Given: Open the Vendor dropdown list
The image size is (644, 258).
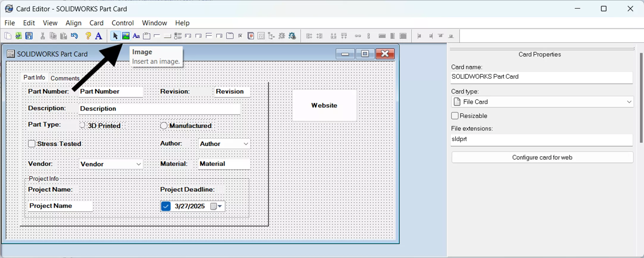Looking at the screenshot, I should click(x=139, y=164).
